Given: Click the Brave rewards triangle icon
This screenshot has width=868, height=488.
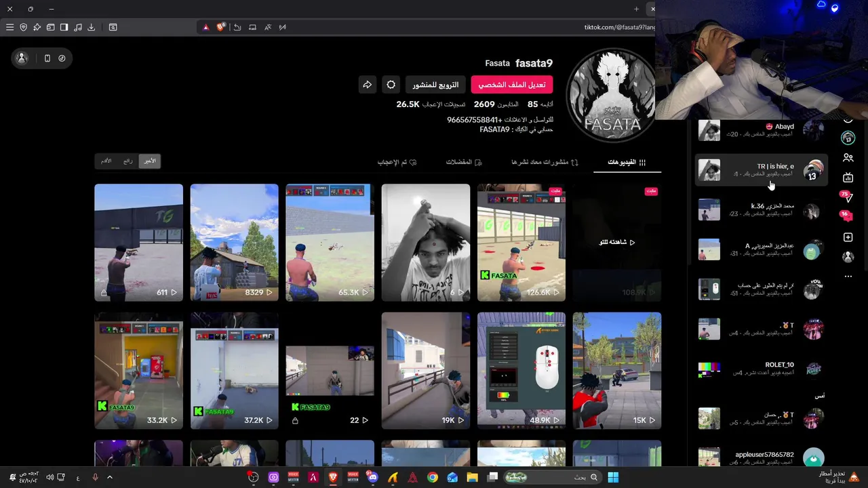Looking at the screenshot, I should (206, 27).
